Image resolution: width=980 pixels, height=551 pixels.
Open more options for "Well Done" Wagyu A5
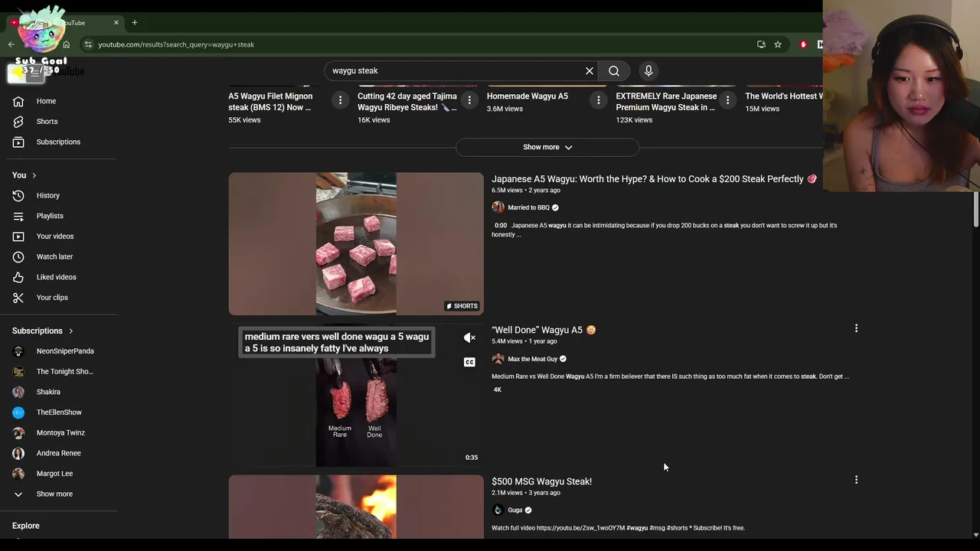[856, 328]
